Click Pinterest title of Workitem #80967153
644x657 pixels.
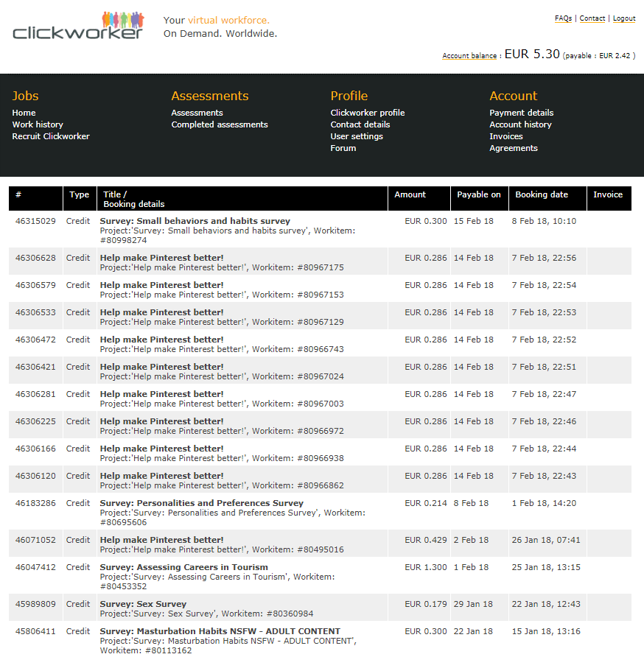point(161,285)
